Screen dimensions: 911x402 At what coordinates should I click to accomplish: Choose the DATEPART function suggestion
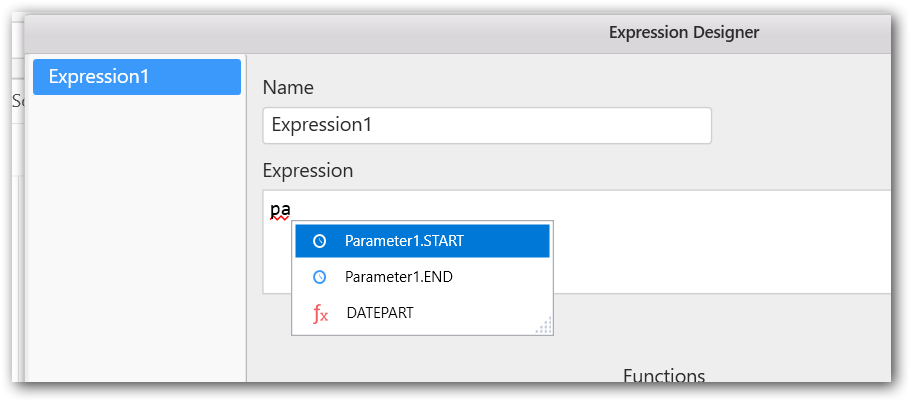pos(379,313)
